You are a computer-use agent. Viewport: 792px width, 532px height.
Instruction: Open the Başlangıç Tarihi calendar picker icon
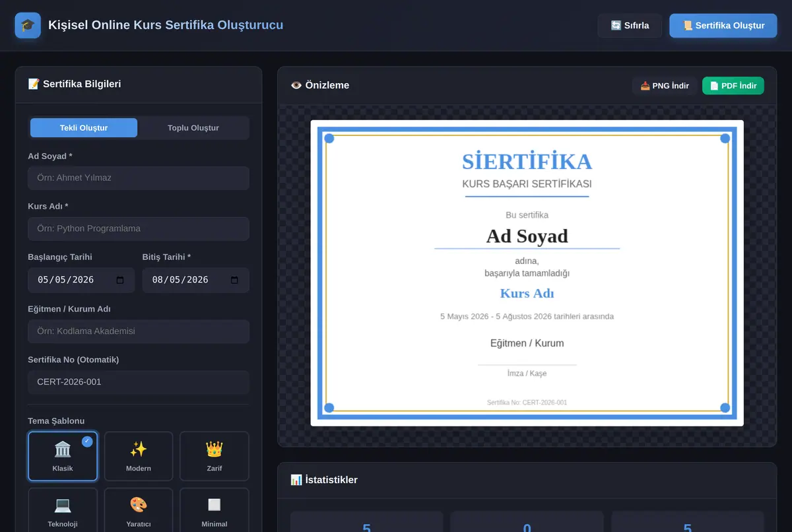[120, 280]
